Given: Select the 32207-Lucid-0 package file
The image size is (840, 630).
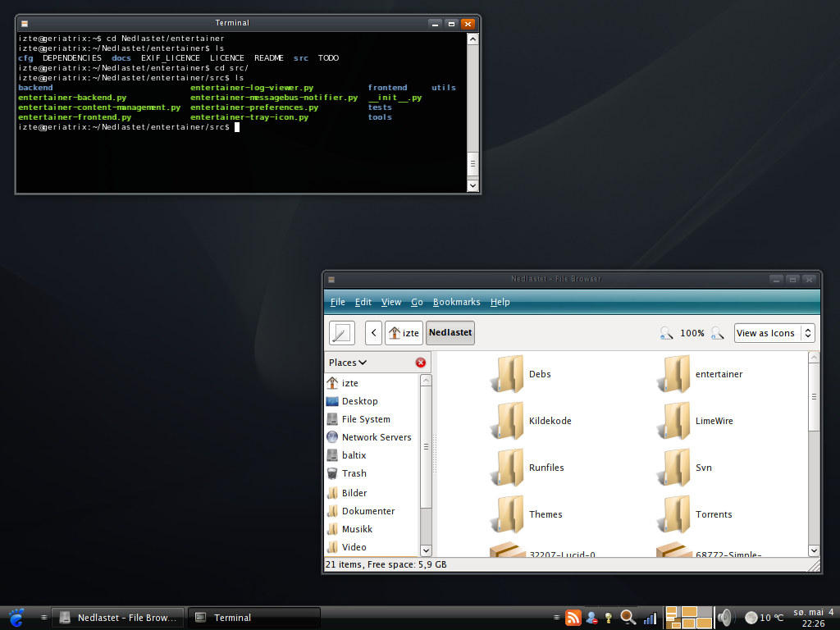Looking at the screenshot, I should pyautogui.click(x=508, y=550).
